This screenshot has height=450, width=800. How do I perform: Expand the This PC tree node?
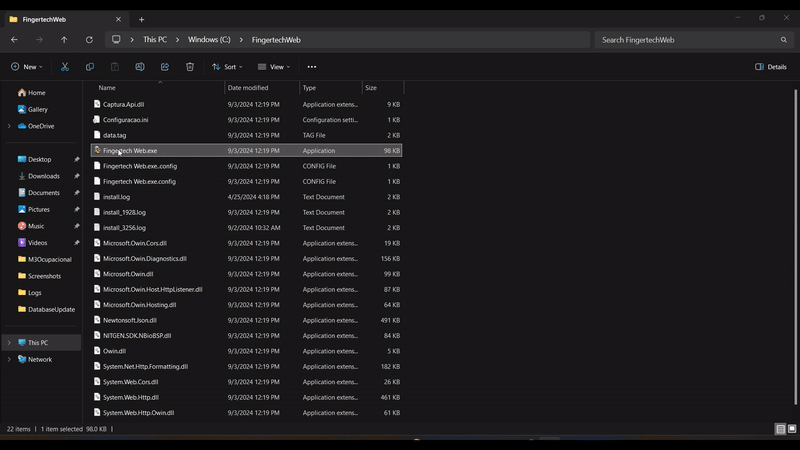9,343
